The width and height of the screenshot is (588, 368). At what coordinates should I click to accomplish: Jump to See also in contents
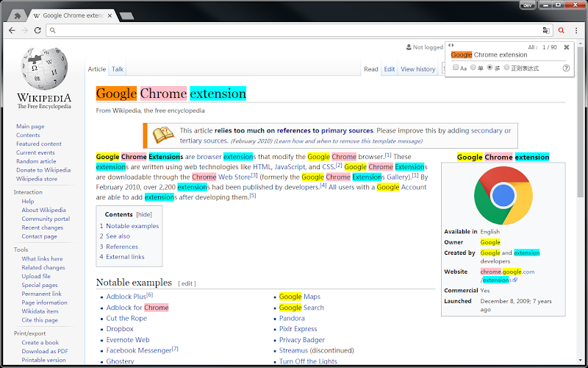[118, 236]
